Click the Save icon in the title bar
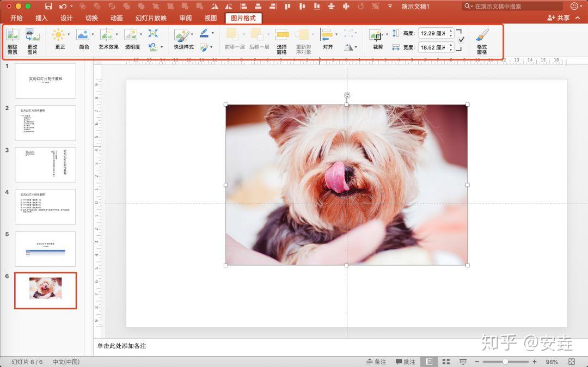The height and width of the screenshot is (367, 588). point(48,6)
